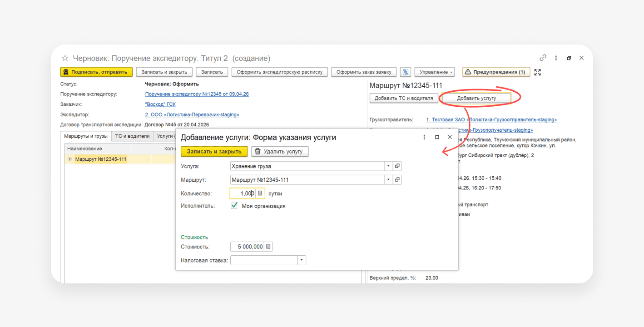Restore the main document window size
The image size is (644, 327).
[569, 58]
